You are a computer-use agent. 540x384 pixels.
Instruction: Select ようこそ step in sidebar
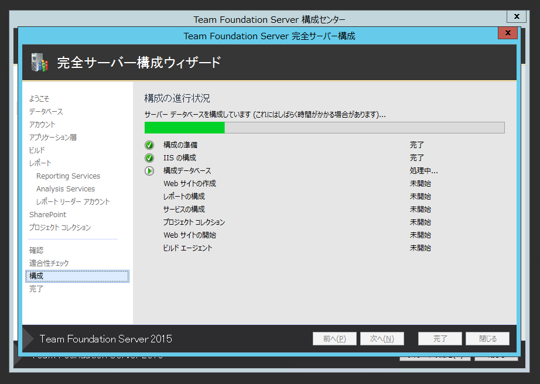[39, 99]
